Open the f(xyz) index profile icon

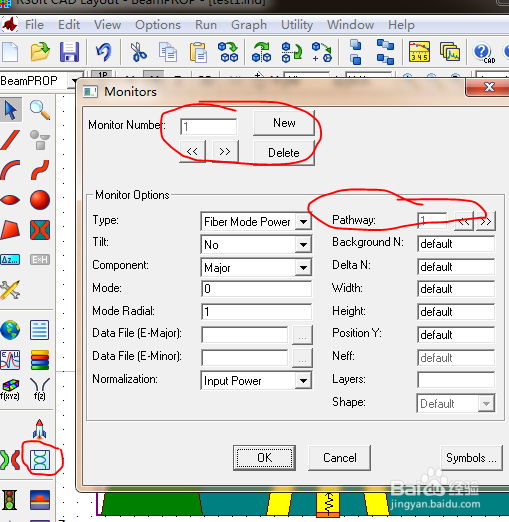point(10,389)
